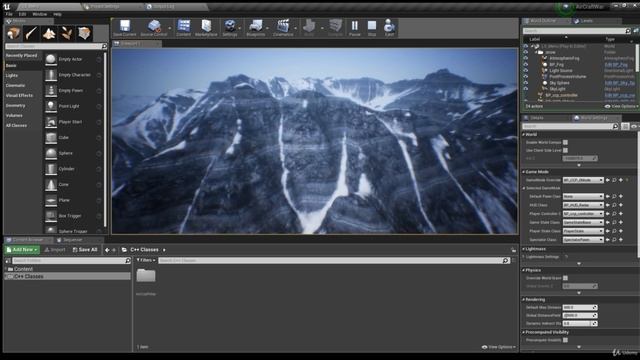The width and height of the screenshot is (640, 360).
Task: Stop the play session
Action: pyautogui.click(x=372, y=28)
